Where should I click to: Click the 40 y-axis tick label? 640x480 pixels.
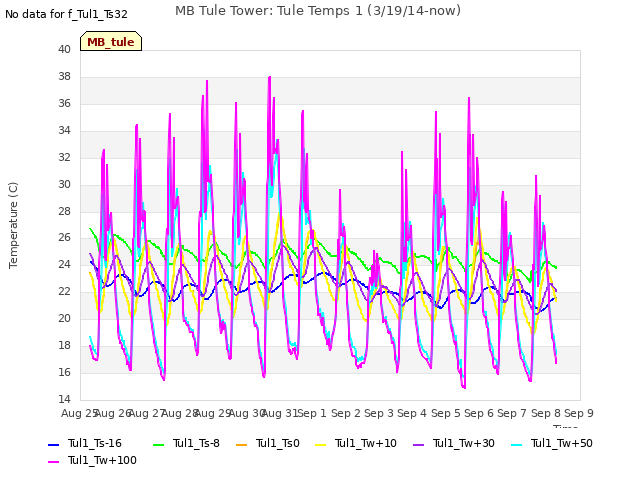(x=64, y=50)
